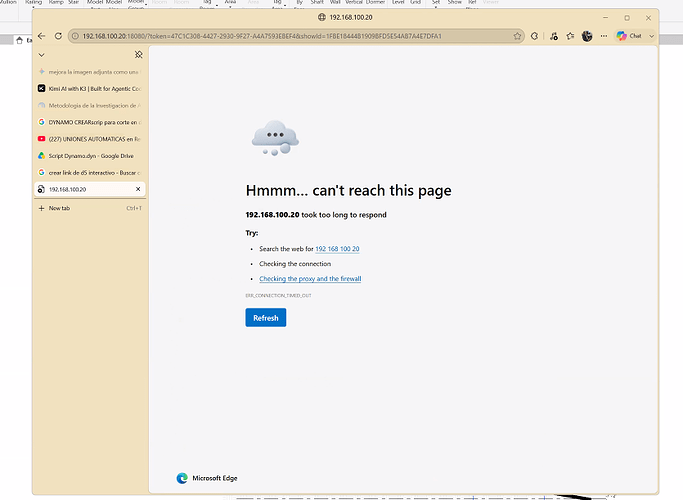Click the globe icon in title bar
Viewport: 683px width, 500px height.
(321, 17)
